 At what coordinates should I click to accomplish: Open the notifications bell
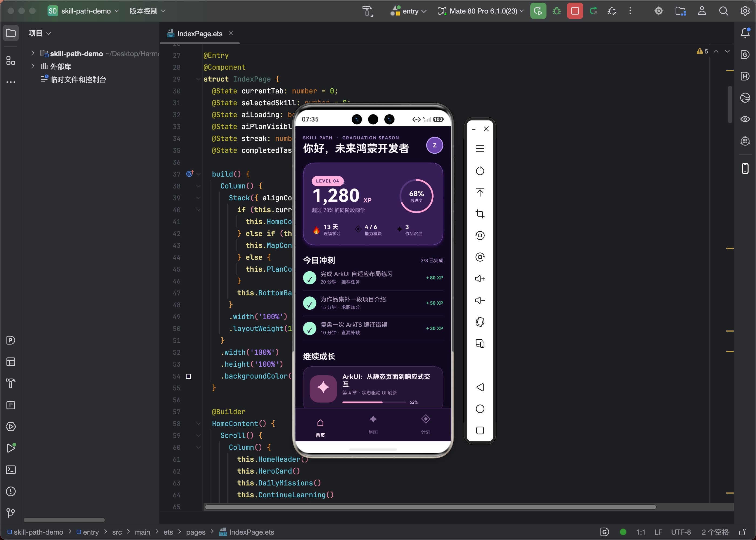coord(745,33)
